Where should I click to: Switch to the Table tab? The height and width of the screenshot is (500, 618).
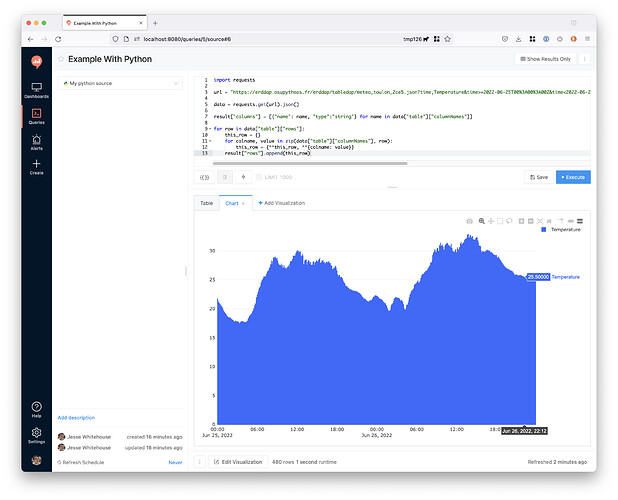click(207, 203)
